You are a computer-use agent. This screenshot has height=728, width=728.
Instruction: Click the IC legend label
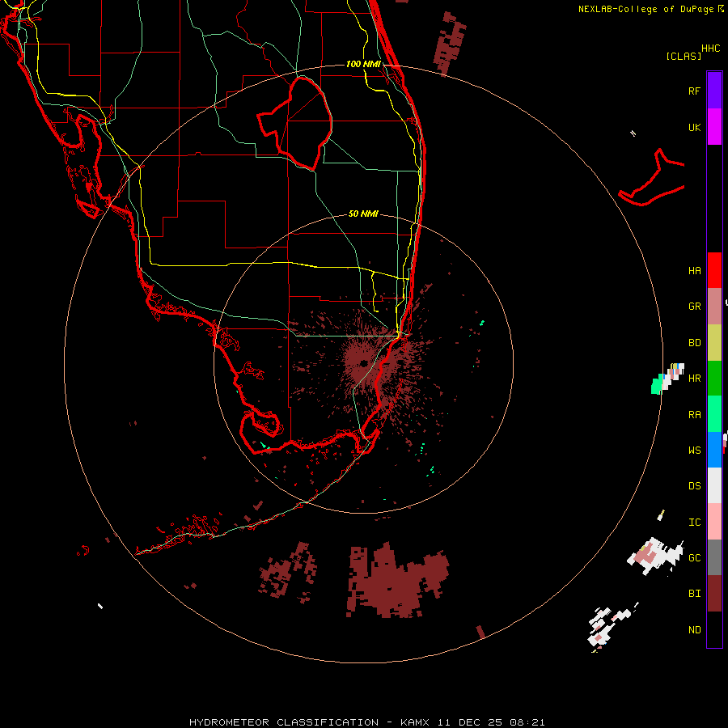[x=694, y=523]
